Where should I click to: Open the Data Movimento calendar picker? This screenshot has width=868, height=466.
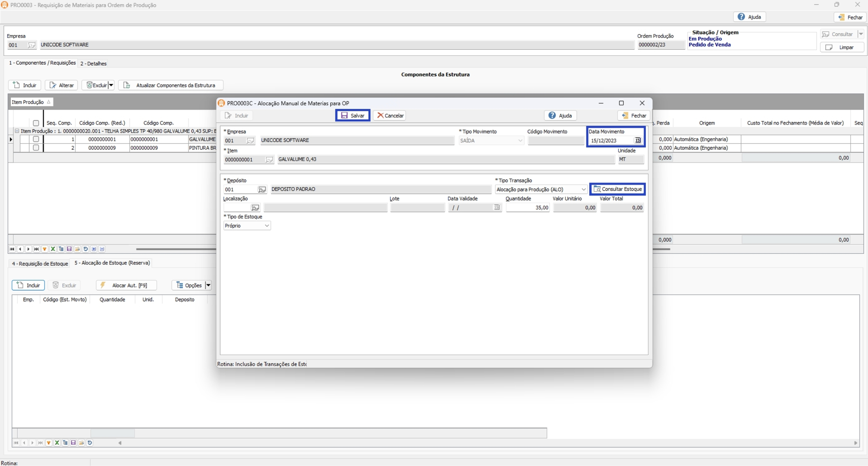(638, 140)
